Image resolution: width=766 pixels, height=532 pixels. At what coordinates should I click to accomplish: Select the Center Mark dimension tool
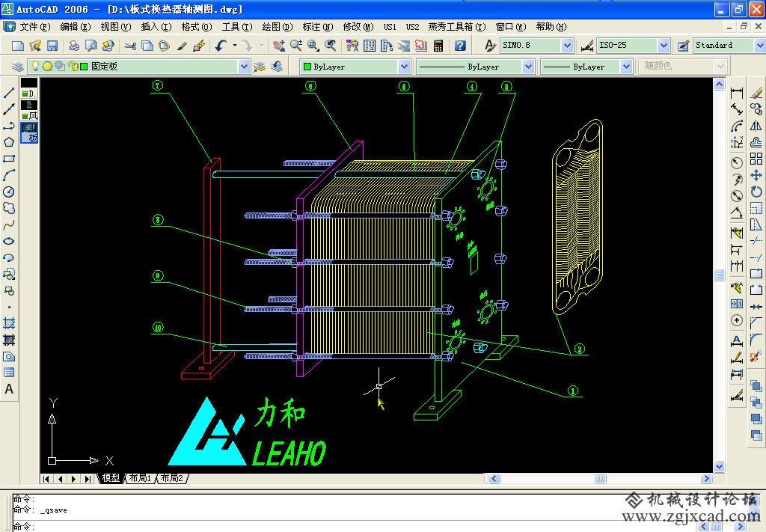pos(737,320)
